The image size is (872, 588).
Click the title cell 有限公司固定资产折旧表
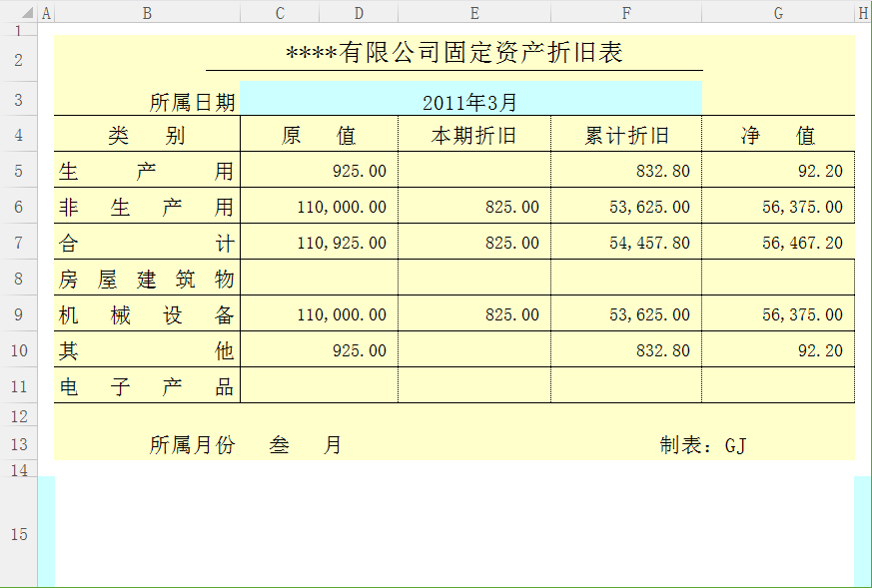click(x=454, y=54)
